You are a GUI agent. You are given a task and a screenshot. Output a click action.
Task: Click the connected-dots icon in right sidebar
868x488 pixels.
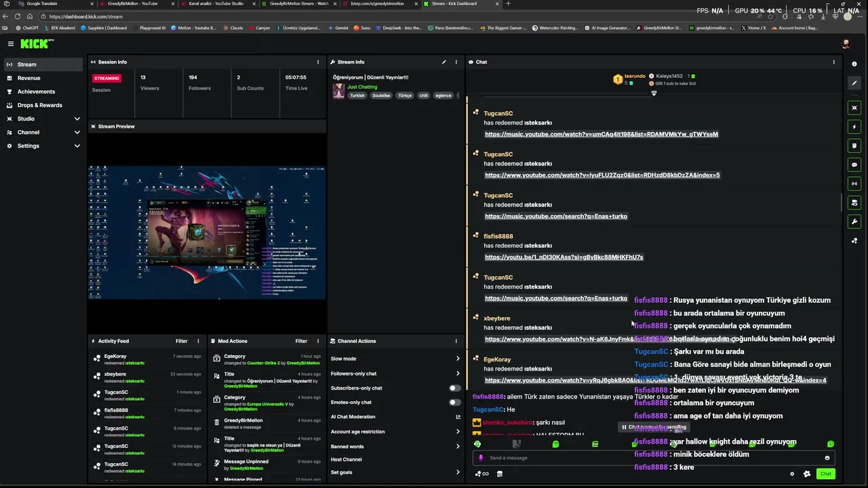pyautogui.click(x=854, y=241)
